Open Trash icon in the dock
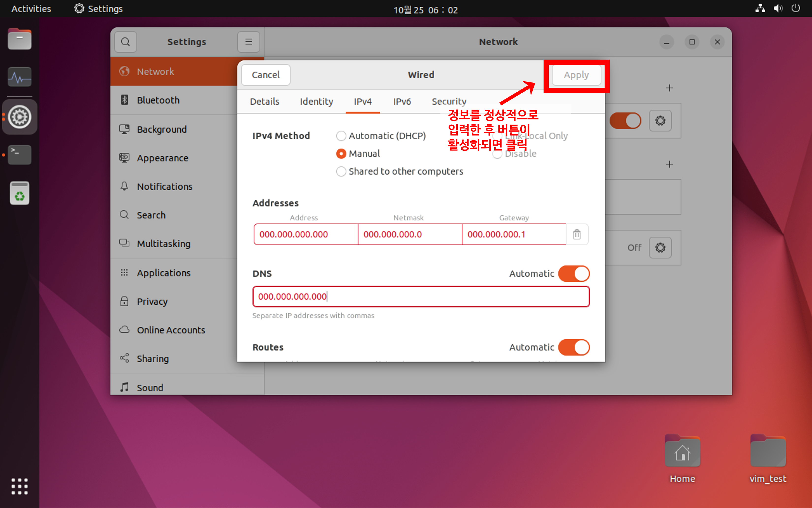This screenshot has height=508, width=812. tap(19, 193)
